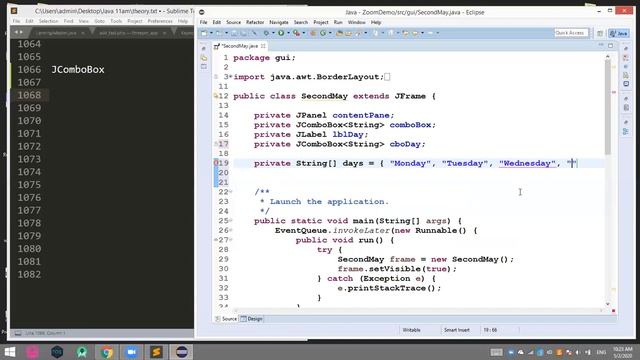Screen dimensions: 640x360
Task: Click the Open Type folder icon
Action: 339,33
